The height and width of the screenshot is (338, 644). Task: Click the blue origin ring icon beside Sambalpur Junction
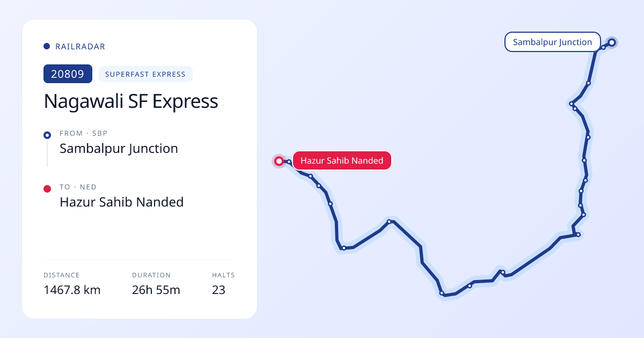[47, 135]
